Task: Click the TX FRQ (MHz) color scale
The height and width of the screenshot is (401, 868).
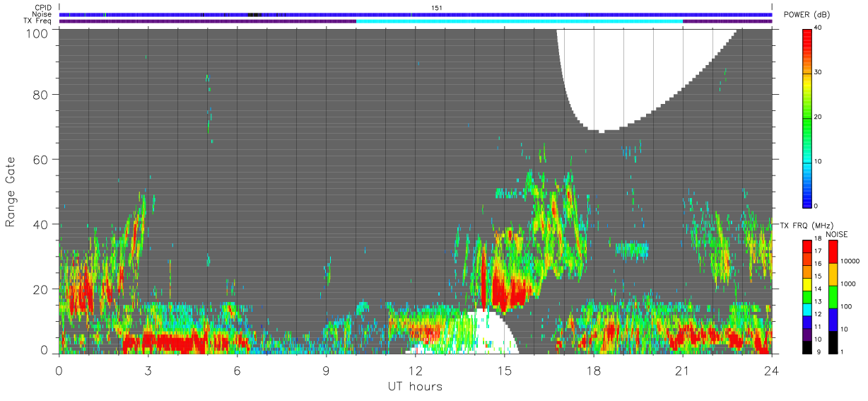Action: point(808,296)
